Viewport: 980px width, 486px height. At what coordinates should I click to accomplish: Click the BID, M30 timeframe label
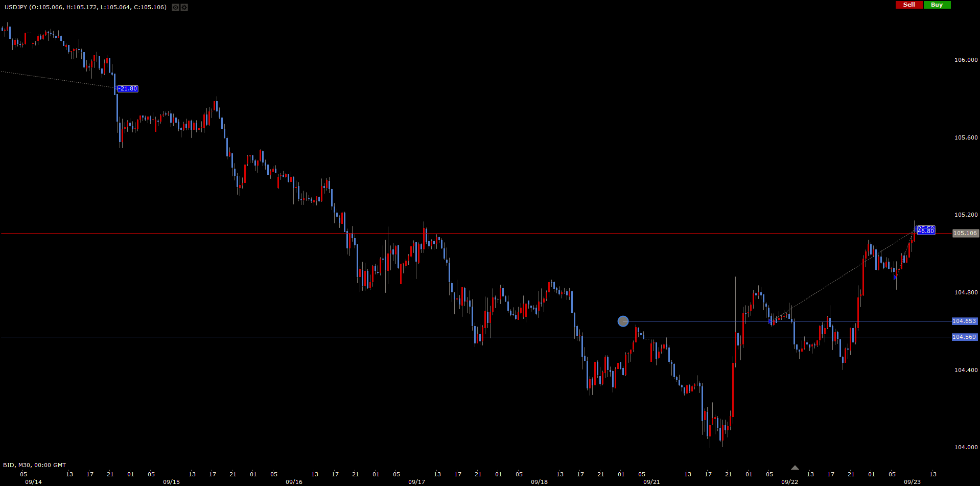coord(34,465)
